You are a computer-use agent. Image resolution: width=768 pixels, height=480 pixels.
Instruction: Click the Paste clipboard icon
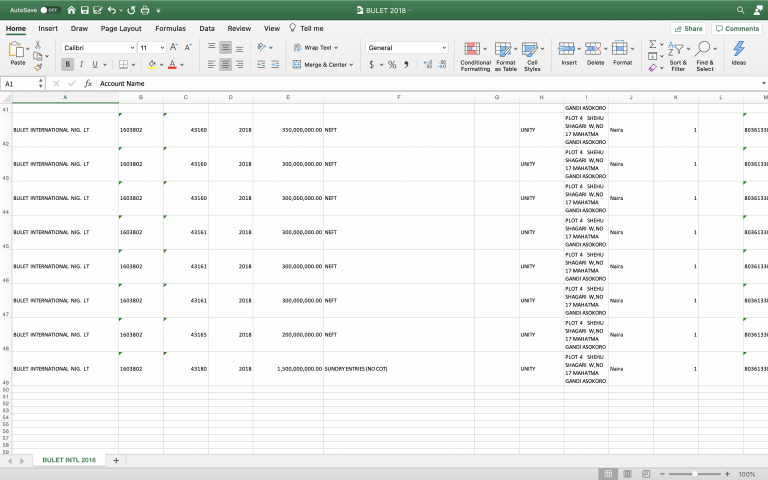click(x=17, y=50)
